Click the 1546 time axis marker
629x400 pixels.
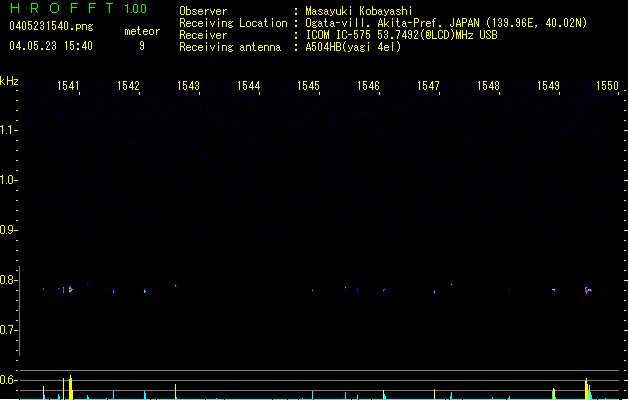click(x=368, y=86)
